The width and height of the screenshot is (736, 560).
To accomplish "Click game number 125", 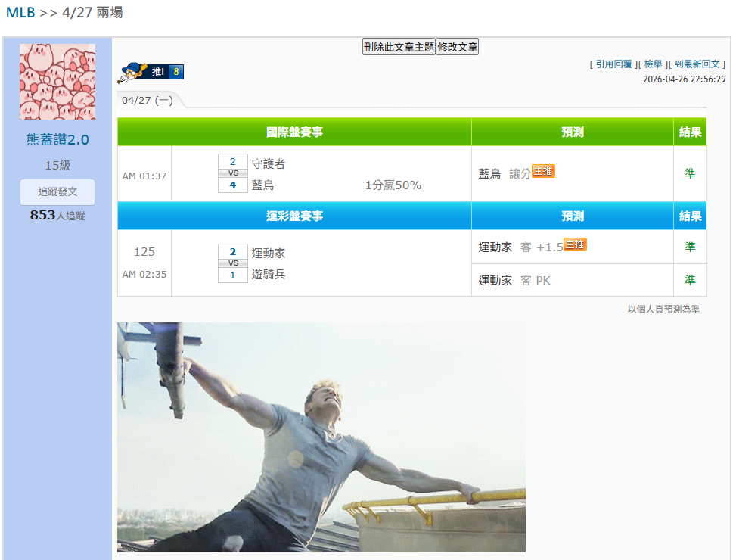I will point(144,252).
